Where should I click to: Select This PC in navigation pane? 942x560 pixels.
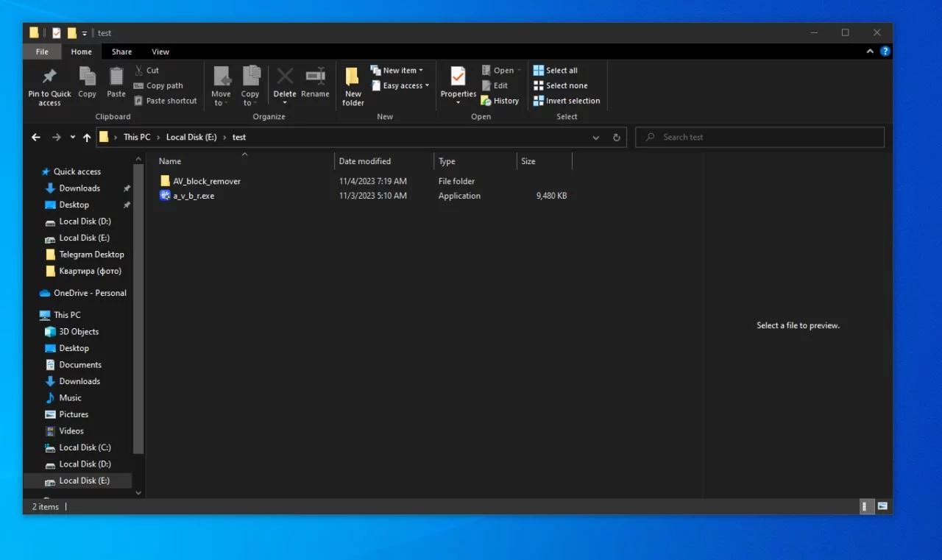point(66,315)
